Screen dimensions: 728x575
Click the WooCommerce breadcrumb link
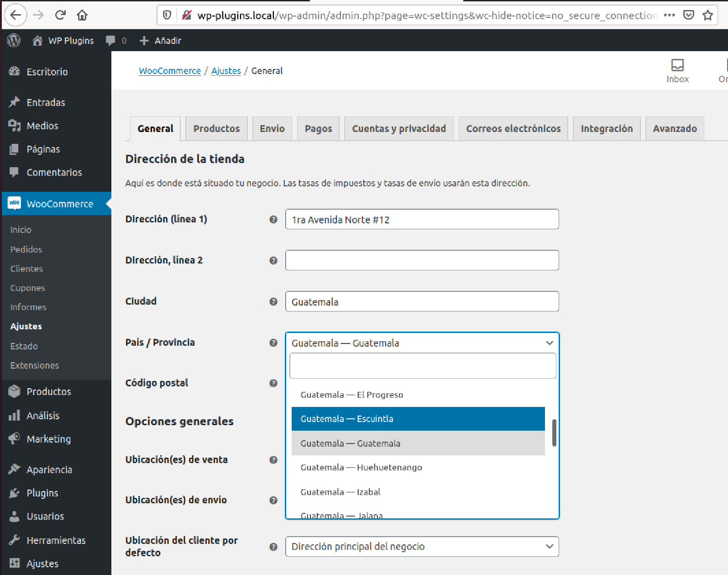[170, 71]
